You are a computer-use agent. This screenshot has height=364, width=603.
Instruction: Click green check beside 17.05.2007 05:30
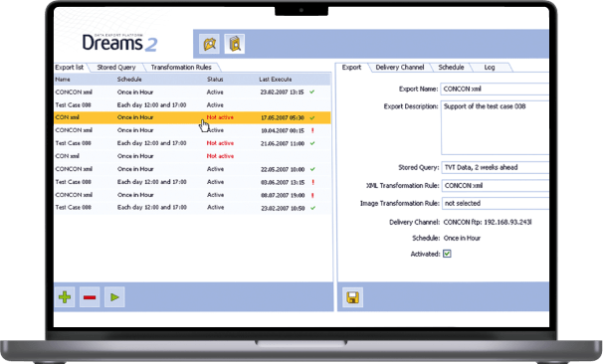(312, 118)
